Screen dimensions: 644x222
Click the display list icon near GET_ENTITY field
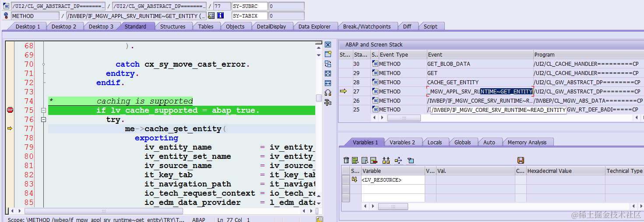(x=211, y=16)
